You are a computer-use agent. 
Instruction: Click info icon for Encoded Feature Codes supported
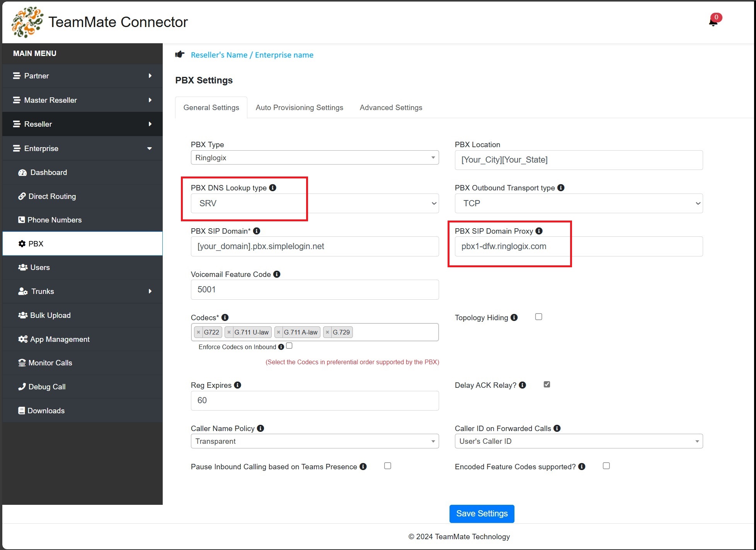pos(582,467)
